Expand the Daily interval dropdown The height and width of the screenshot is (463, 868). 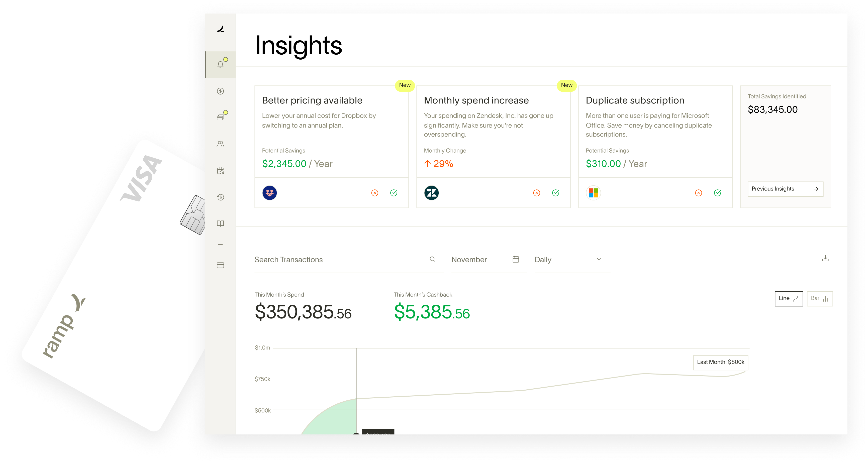point(572,260)
